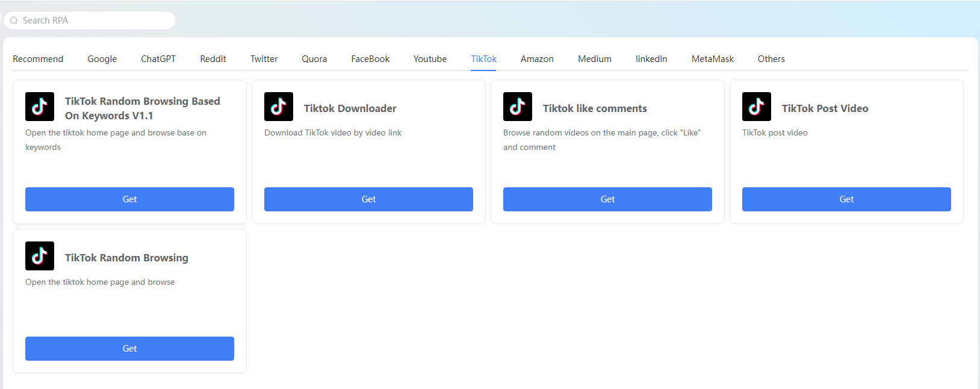Image resolution: width=980 pixels, height=389 pixels.
Task: Get the template below 'Open the tiktok home page and browse'
Action: (129, 349)
